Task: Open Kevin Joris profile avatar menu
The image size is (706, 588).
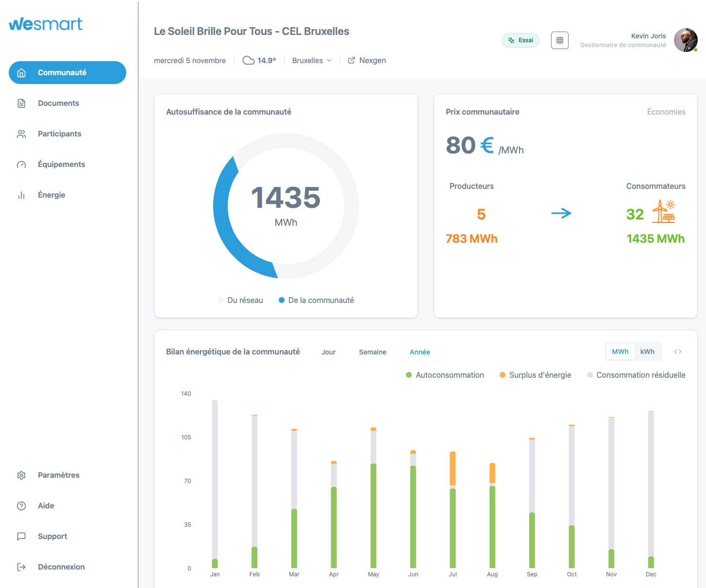Action: [x=685, y=40]
